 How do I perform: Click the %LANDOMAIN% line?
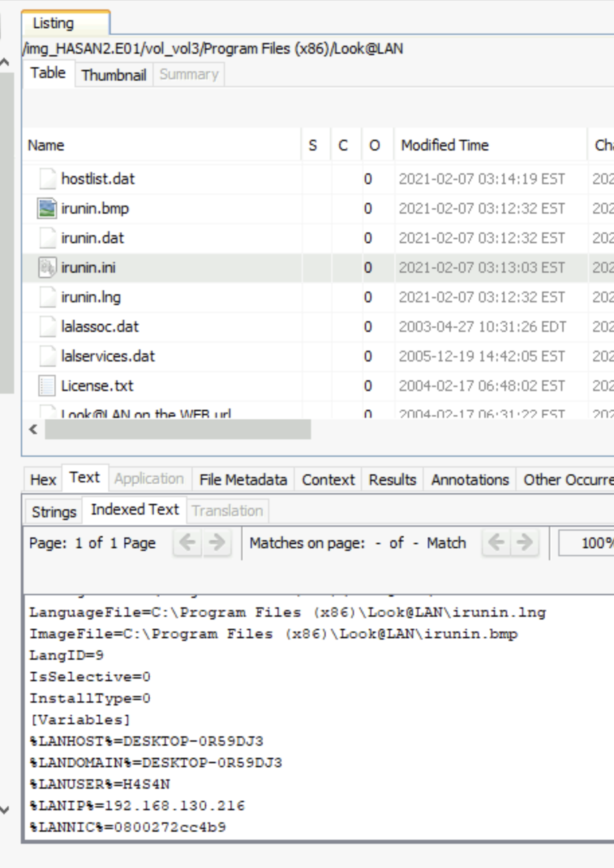click(156, 763)
